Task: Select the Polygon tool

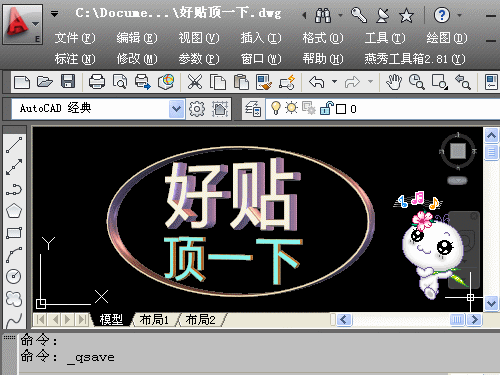Action: pyautogui.click(x=14, y=211)
